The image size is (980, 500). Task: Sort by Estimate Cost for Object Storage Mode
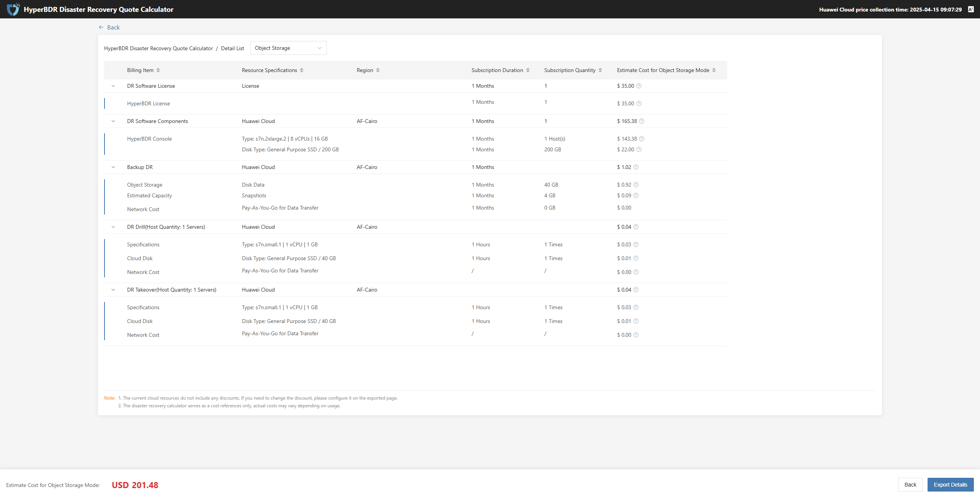pyautogui.click(x=714, y=70)
